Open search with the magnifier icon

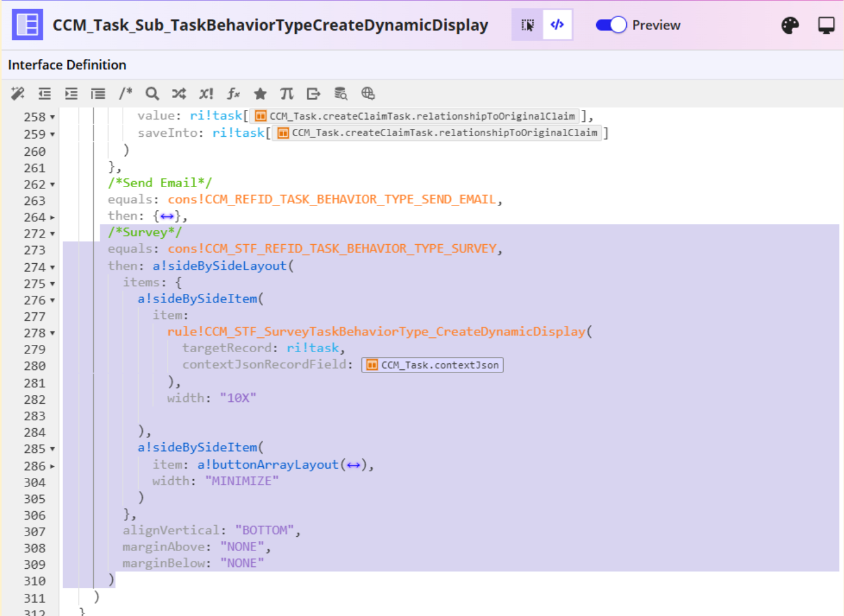(x=152, y=93)
